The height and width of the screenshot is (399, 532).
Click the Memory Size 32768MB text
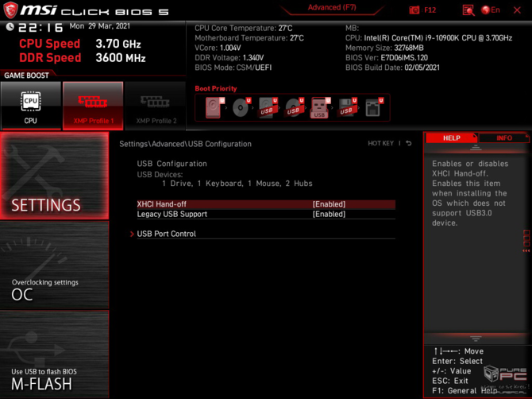(384, 48)
